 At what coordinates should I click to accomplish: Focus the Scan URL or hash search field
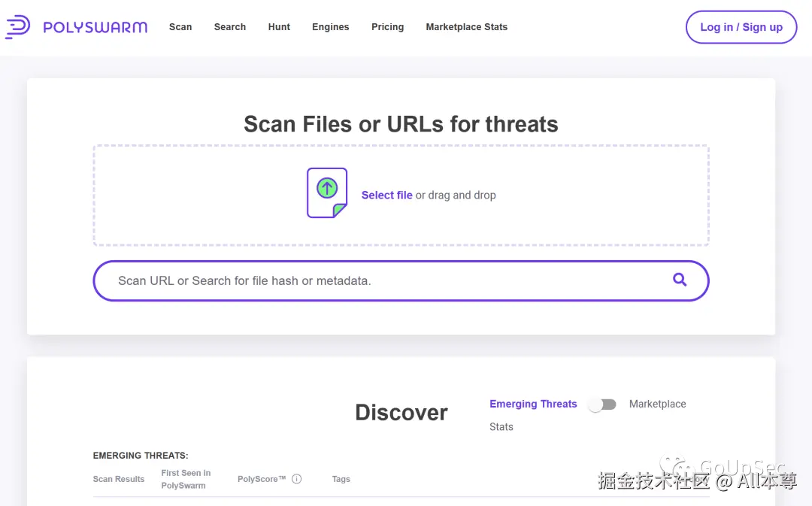pos(401,280)
